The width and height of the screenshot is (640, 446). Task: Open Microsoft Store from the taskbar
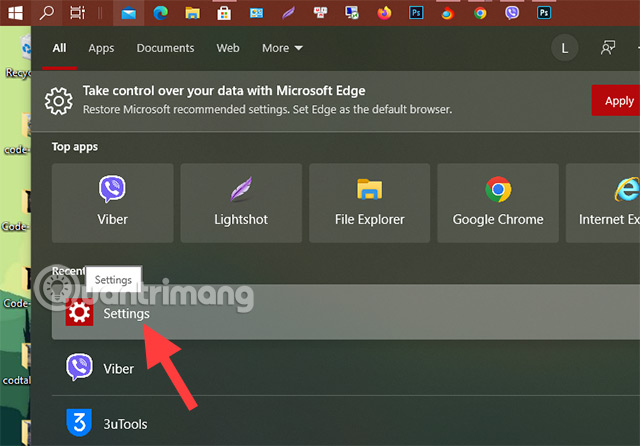pyautogui.click(x=224, y=13)
